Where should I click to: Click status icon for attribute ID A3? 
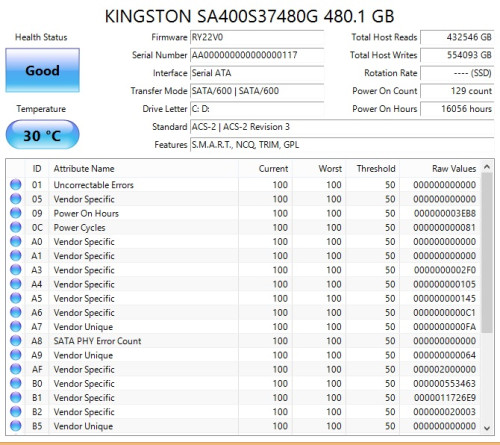[16, 270]
